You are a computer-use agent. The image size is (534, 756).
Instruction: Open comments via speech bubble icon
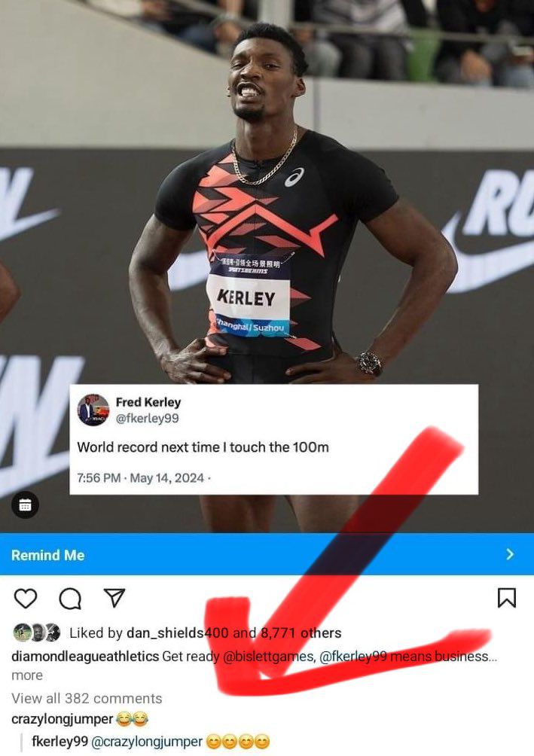[x=70, y=599]
